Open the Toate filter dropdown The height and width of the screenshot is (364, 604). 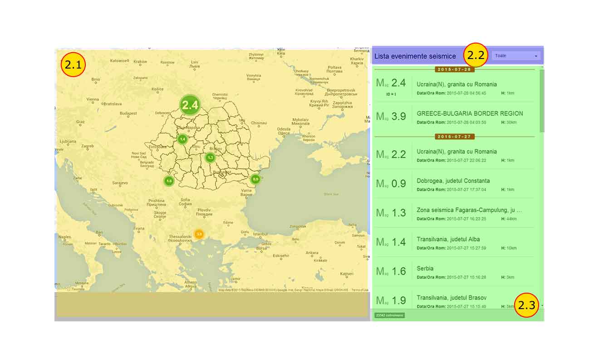click(x=516, y=56)
